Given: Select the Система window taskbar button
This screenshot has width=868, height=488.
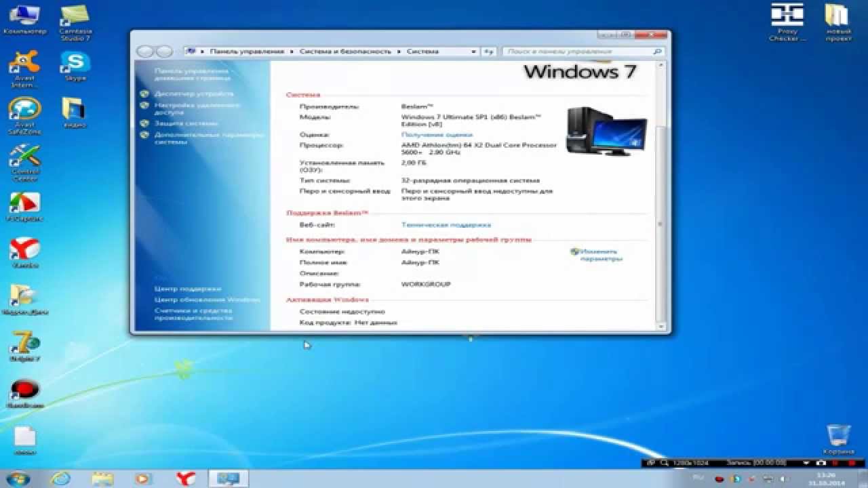Looking at the screenshot, I should 227,479.
